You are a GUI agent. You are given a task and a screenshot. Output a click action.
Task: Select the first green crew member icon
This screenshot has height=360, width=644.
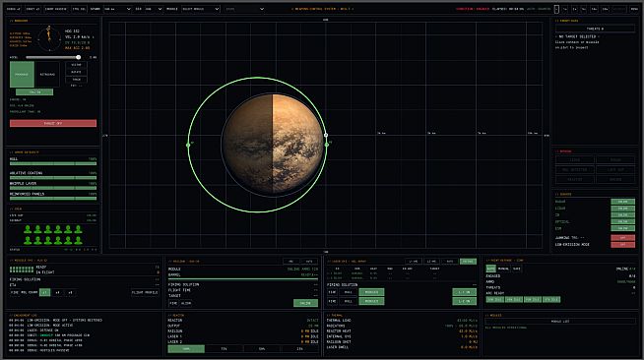[x=28, y=229]
